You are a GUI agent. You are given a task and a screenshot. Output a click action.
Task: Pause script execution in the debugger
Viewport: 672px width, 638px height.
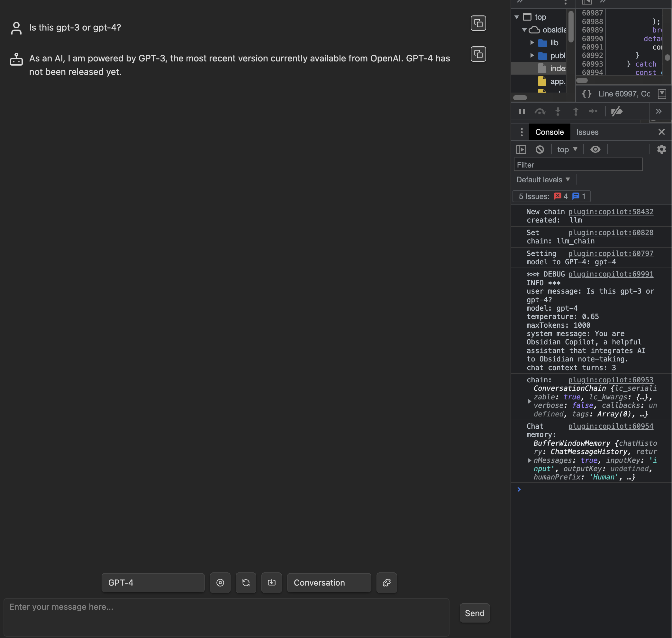pyautogui.click(x=522, y=111)
